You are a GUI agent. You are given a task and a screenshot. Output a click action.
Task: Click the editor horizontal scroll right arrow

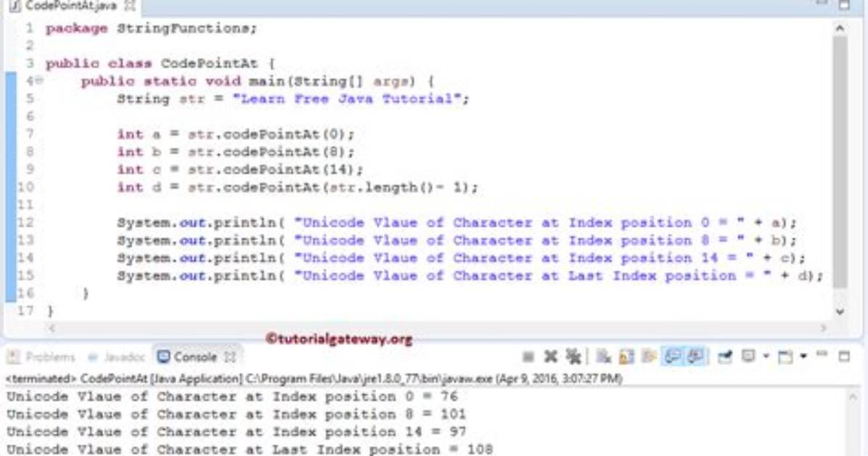pyautogui.click(x=823, y=328)
